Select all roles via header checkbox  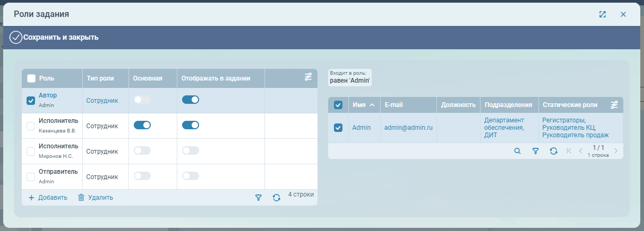[31, 78]
